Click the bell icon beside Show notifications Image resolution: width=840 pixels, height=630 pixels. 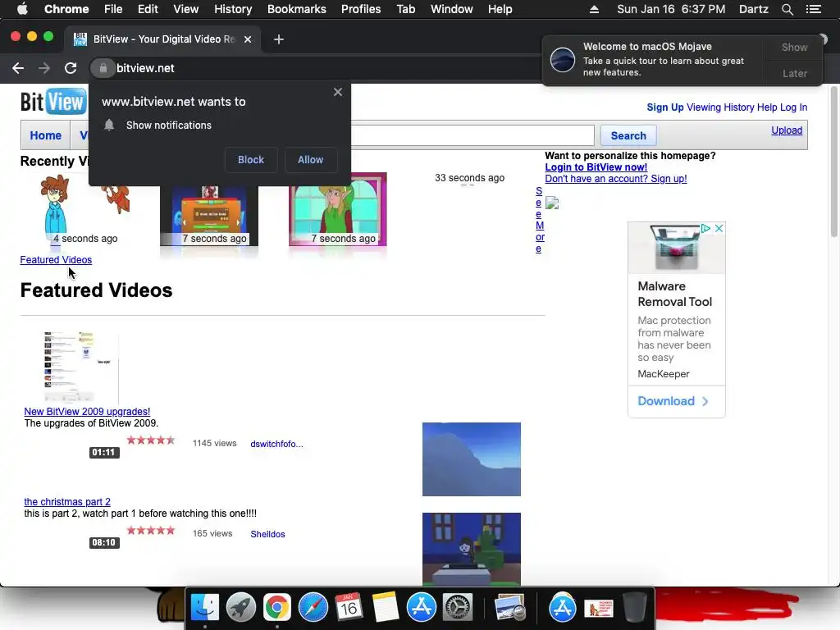109,125
